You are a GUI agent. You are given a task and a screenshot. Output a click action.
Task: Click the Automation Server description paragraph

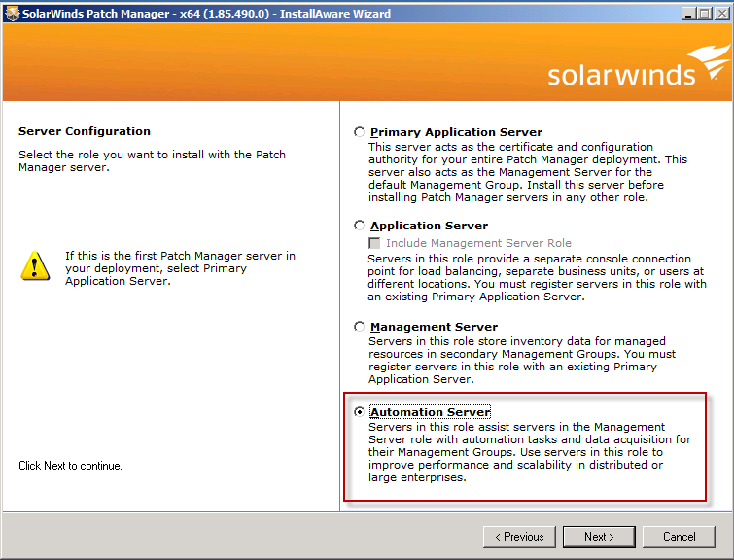click(x=530, y=452)
